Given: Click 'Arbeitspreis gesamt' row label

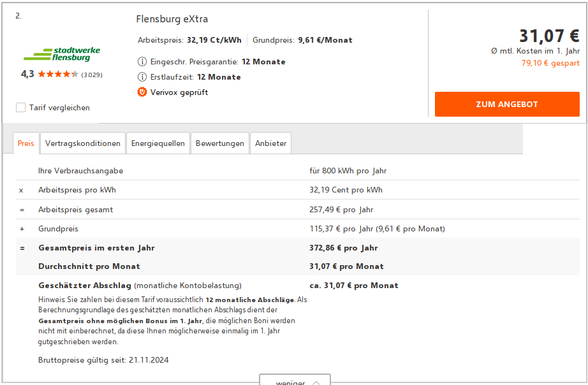Looking at the screenshot, I should (75, 210).
